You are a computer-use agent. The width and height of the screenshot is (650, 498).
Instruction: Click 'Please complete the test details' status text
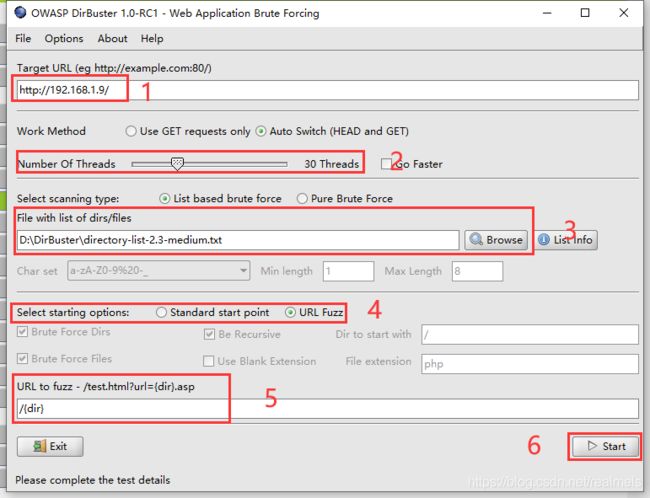coord(93,480)
